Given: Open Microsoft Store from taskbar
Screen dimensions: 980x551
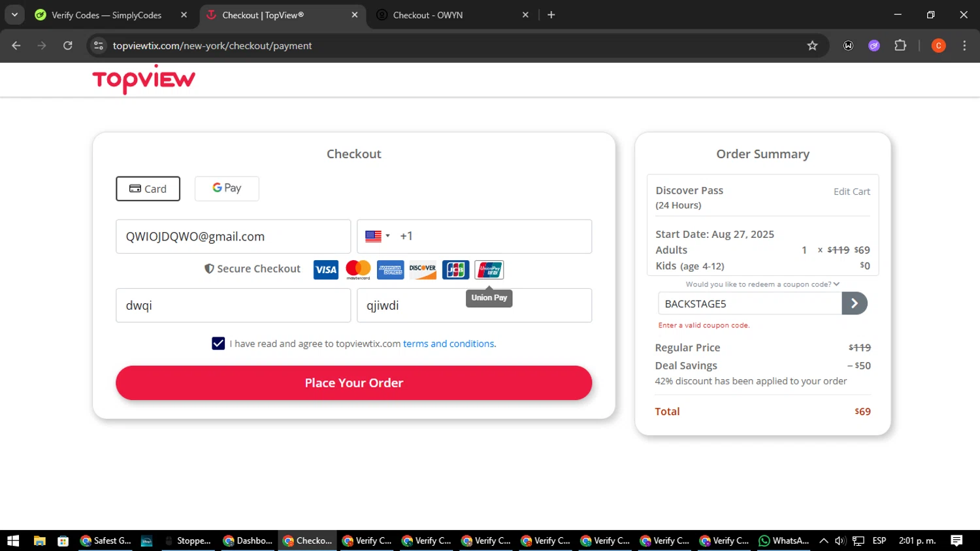Looking at the screenshot, I should click(x=63, y=541).
